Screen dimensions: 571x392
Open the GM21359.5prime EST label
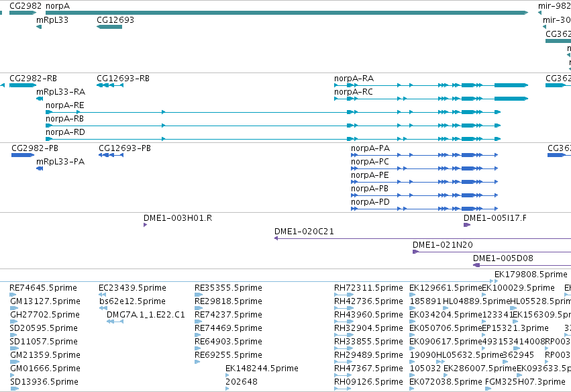pos(45,355)
